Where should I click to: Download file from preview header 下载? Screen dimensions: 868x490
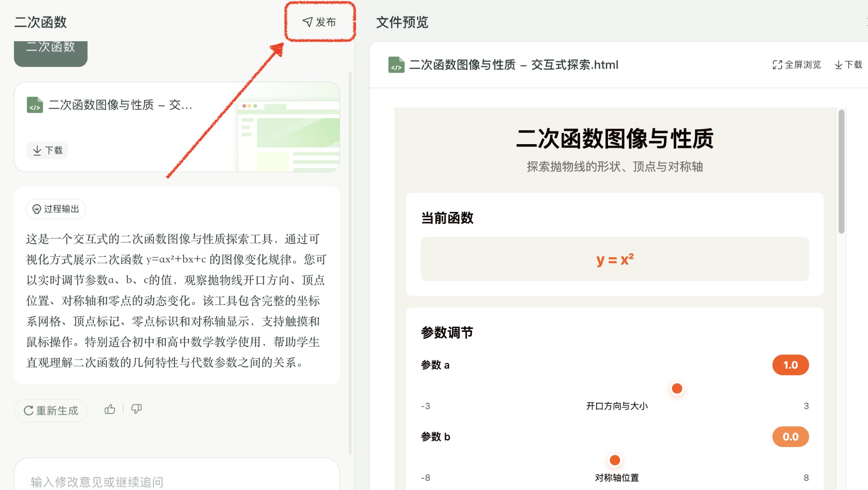click(x=848, y=65)
